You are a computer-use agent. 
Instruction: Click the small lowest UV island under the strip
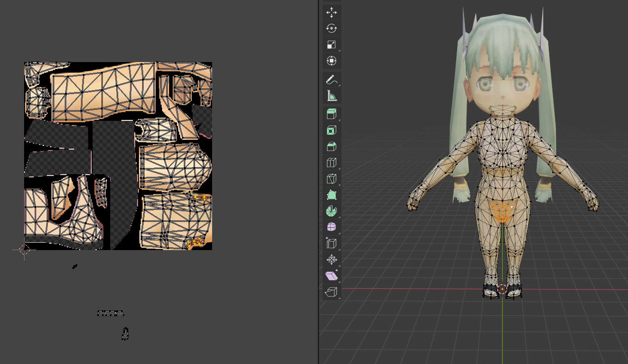[x=125, y=333]
